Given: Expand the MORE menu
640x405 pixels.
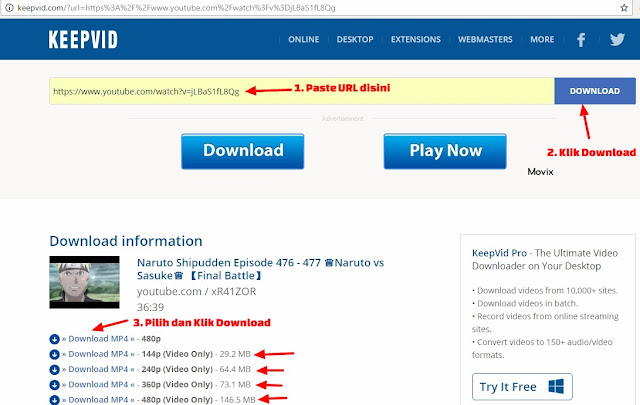Looking at the screenshot, I should pyautogui.click(x=542, y=40).
